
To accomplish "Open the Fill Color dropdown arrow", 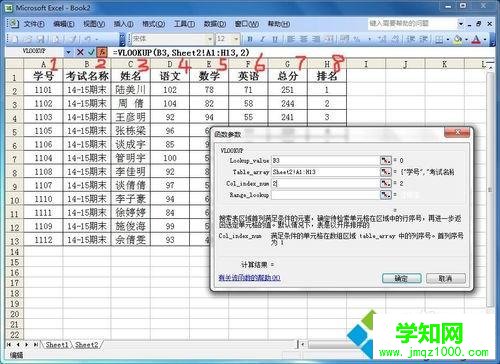I will (466, 40).
